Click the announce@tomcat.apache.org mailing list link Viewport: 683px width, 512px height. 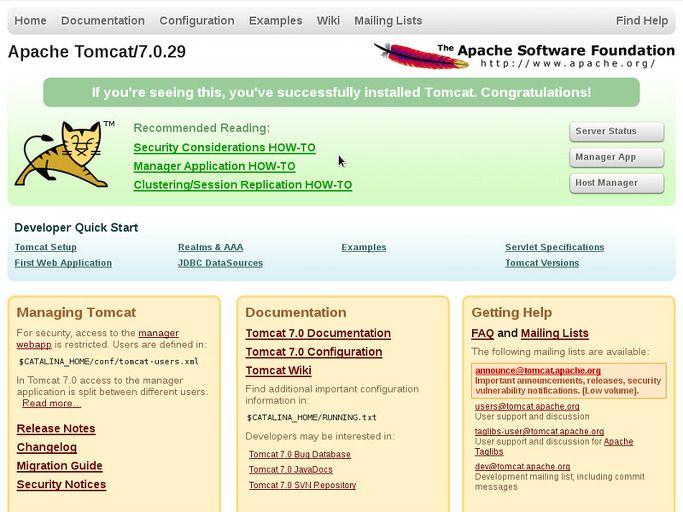click(x=538, y=370)
